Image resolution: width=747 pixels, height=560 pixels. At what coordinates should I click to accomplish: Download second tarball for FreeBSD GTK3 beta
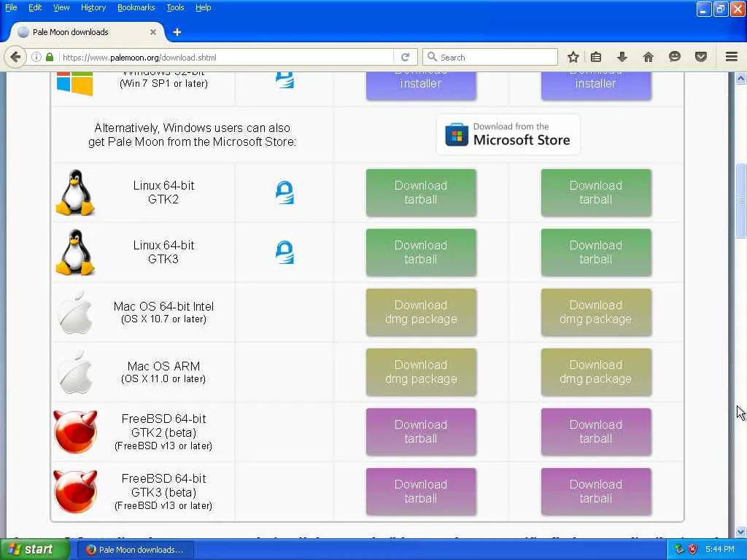[x=596, y=491]
